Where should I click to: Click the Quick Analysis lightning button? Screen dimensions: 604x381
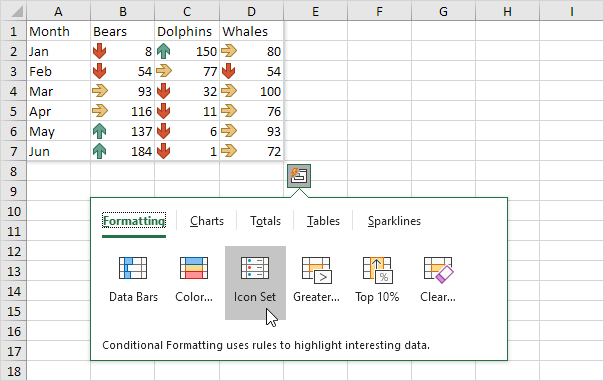pos(299,176)
